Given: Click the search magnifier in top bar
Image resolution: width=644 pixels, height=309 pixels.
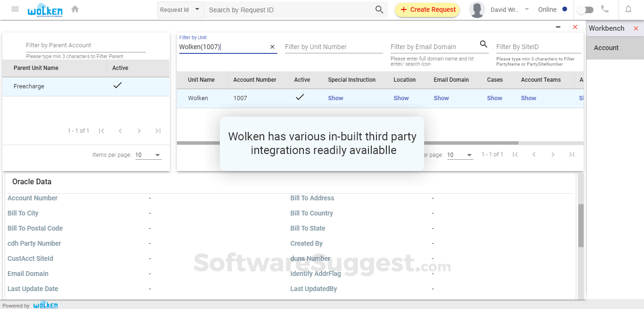Looking at the screenshot, I should [379, 9].
